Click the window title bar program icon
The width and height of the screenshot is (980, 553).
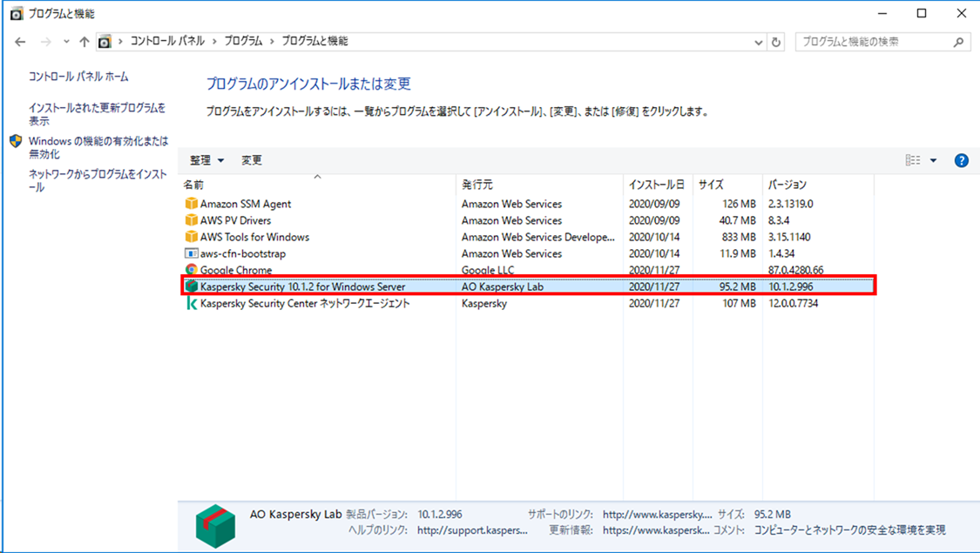coord(17,14)
